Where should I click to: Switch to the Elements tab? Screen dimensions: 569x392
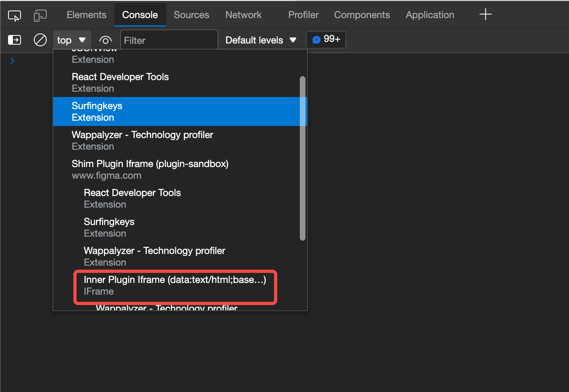86,15
